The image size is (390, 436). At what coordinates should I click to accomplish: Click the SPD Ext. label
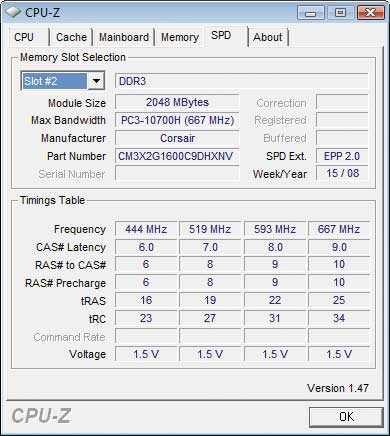tap(286, 156)
